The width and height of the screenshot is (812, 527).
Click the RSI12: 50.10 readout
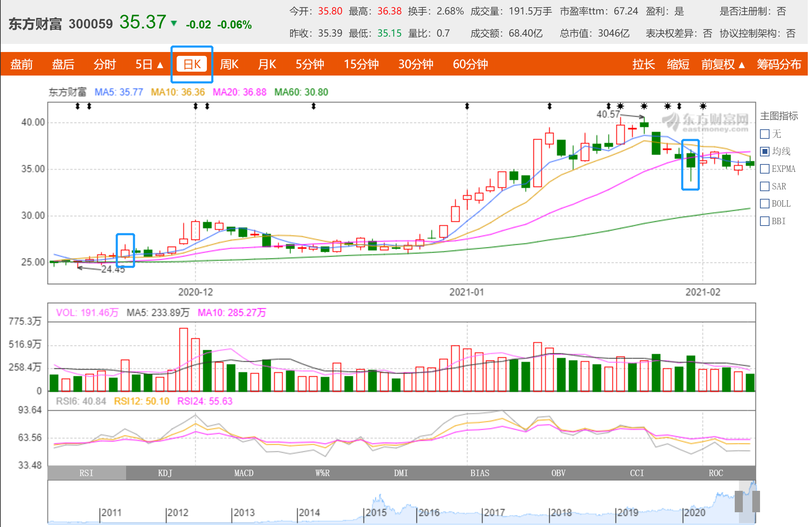tap(142, 401)
